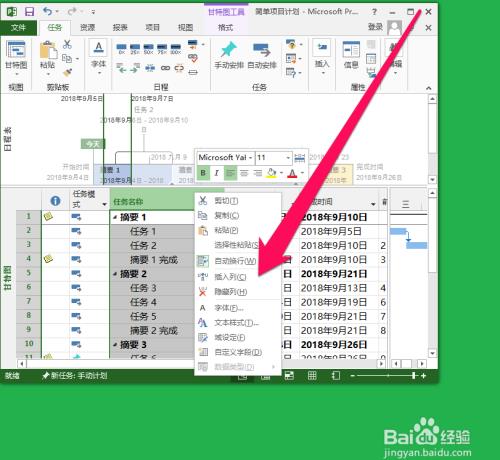Screen dimensions: 500x460
Task: Click the Cut scissors icon in ribbon
Action: coord(67,44)
